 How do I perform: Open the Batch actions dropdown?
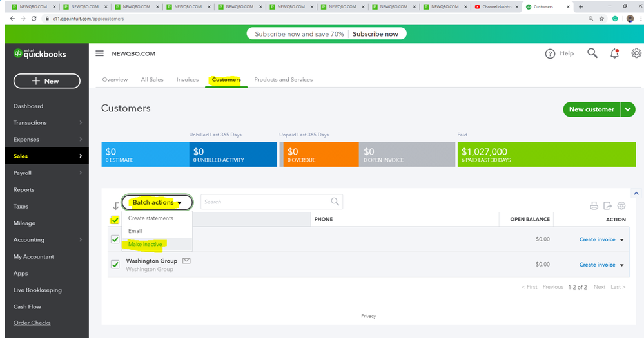coord(157,202)
